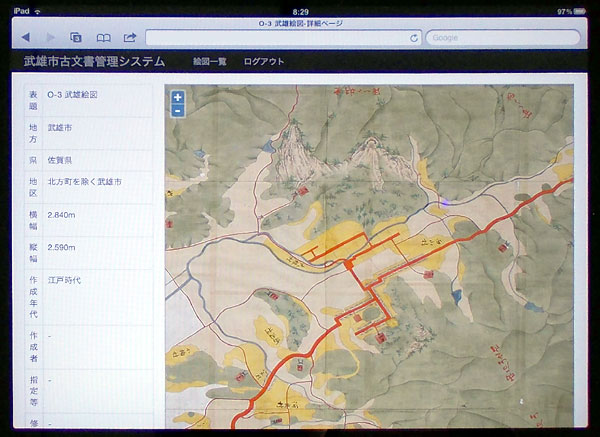600x437 pixels.
Task: Zoom out the map with minus button
Action: coord(178,111)
